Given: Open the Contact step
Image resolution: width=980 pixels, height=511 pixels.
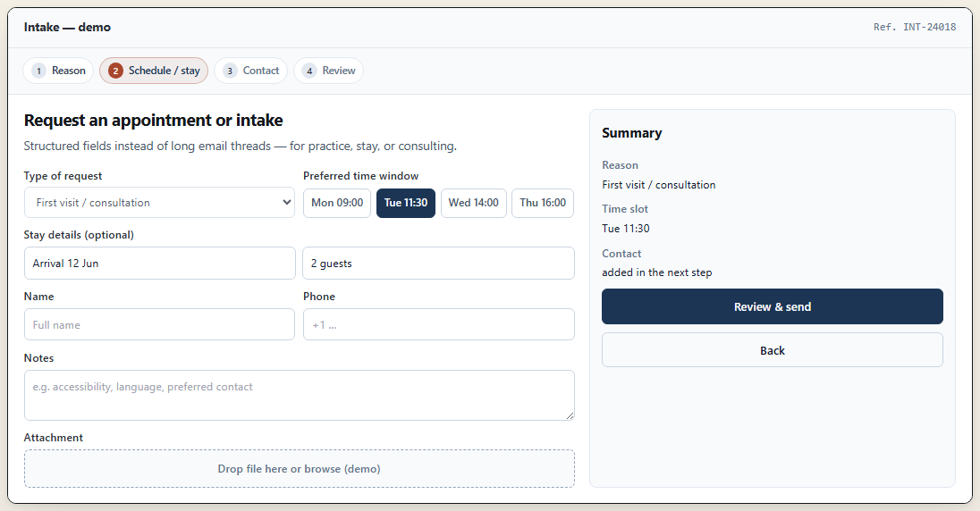Looking at the screenshot, I should click(x=250, y=71).
